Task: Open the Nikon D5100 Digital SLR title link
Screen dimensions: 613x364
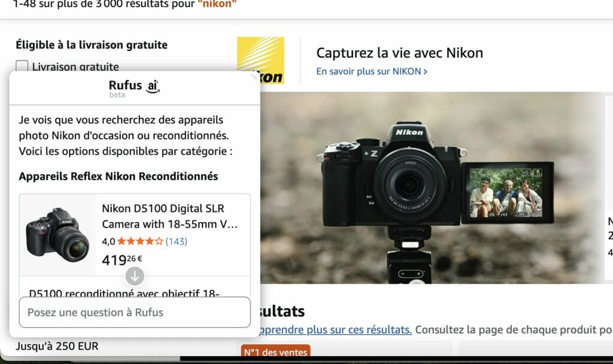Action: (x=171, y=216)
